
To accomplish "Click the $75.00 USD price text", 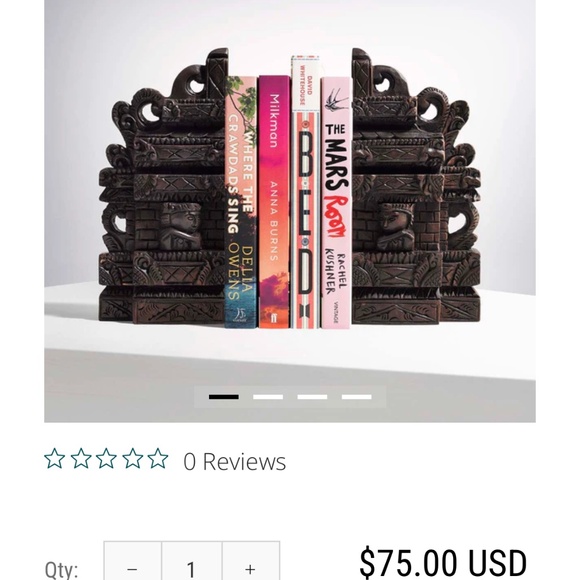I will (442, 562).
